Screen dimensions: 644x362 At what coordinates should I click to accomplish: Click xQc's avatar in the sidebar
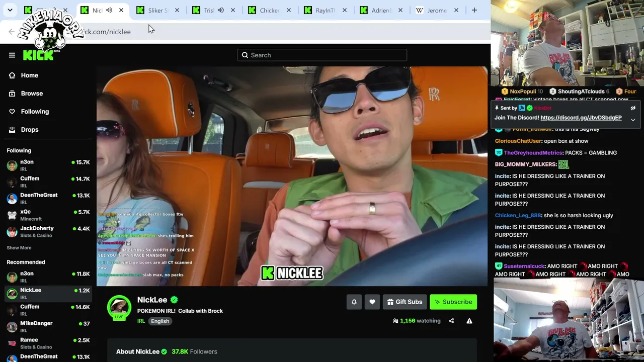(12, 215)
